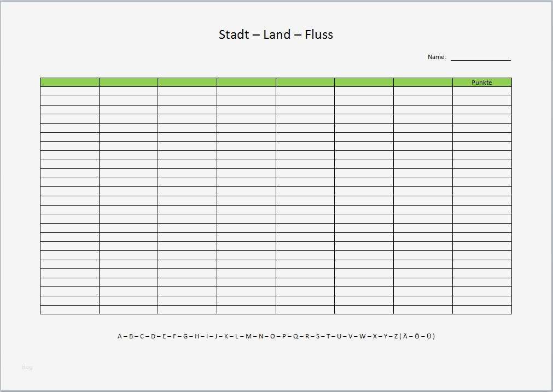Image resolution: width=553 pixels, height=392 pixels.
Task: Click the second green header cell
Action: pos(129,83)
